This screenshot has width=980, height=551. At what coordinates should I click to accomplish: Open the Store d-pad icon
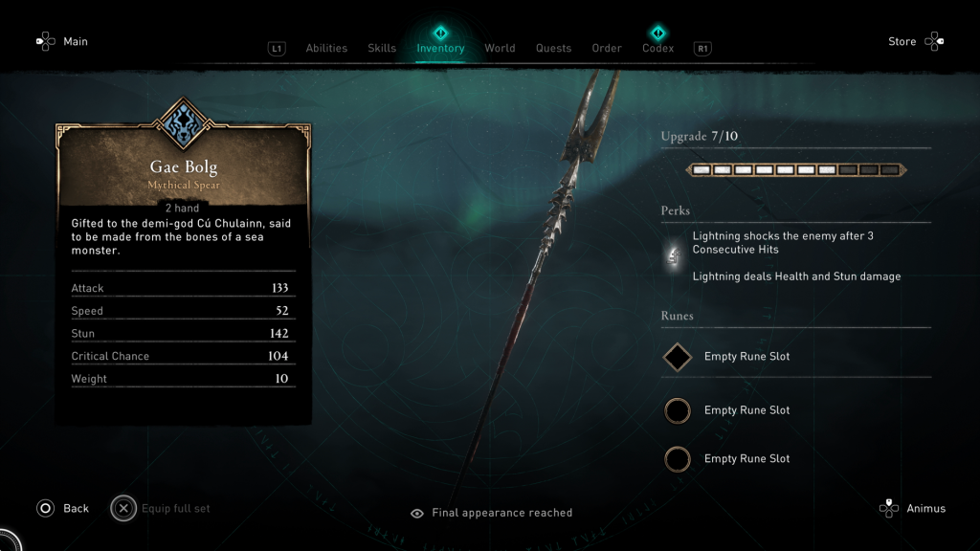coord(934,42)
